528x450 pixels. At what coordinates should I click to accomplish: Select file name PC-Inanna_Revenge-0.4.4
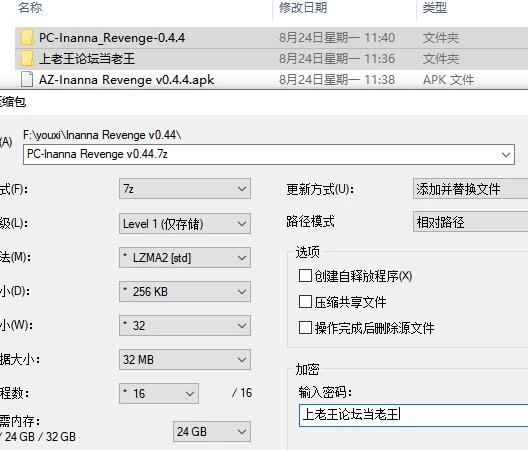tap(112, 38)
